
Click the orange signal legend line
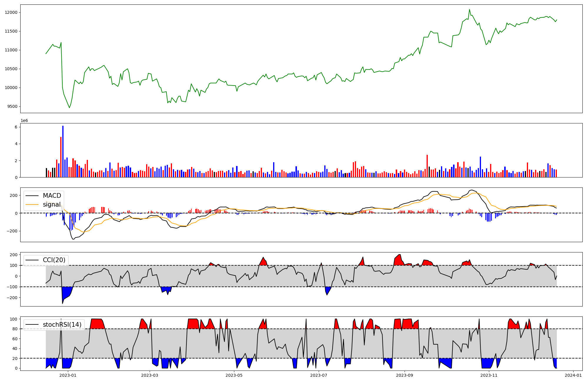click(x=32, y=205)
